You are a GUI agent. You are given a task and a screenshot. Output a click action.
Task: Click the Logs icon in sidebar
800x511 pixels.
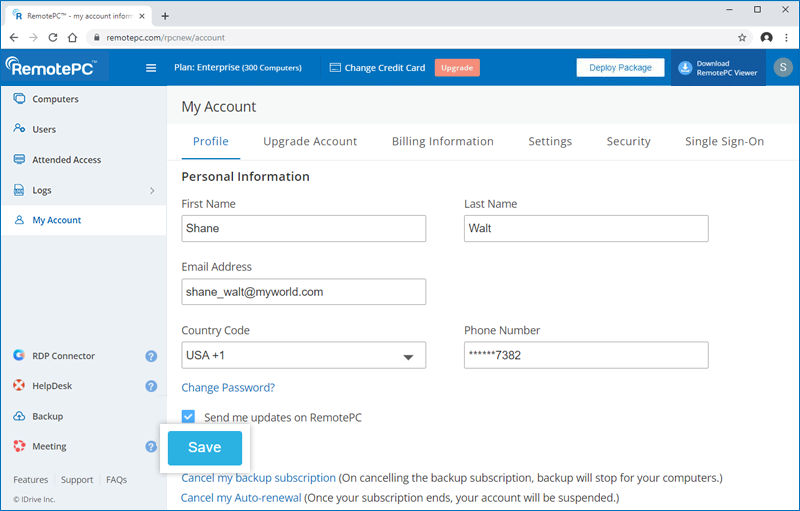19,190
